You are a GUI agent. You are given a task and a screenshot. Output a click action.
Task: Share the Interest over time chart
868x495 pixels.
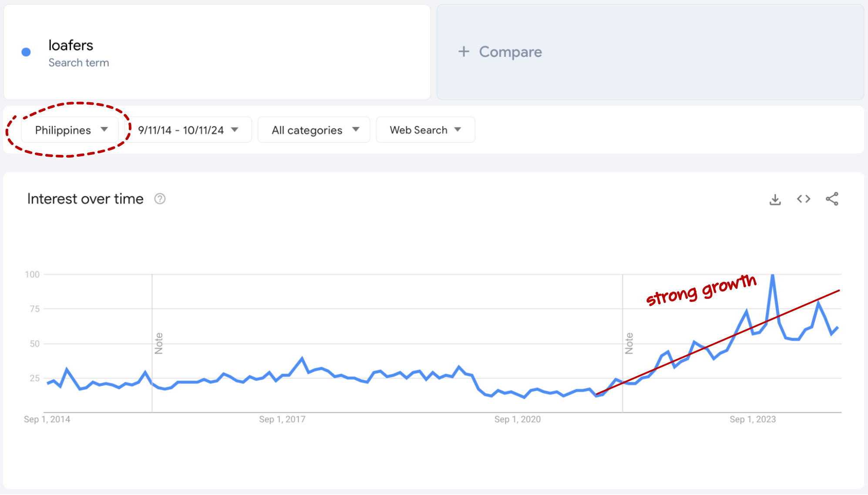pos(832,199)
